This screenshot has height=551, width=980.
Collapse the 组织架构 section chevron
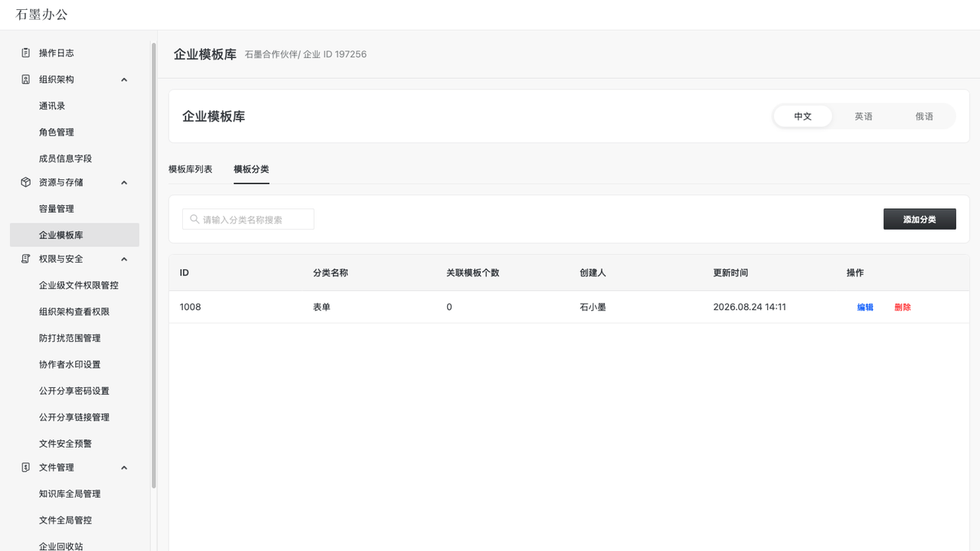pos(124,80)
